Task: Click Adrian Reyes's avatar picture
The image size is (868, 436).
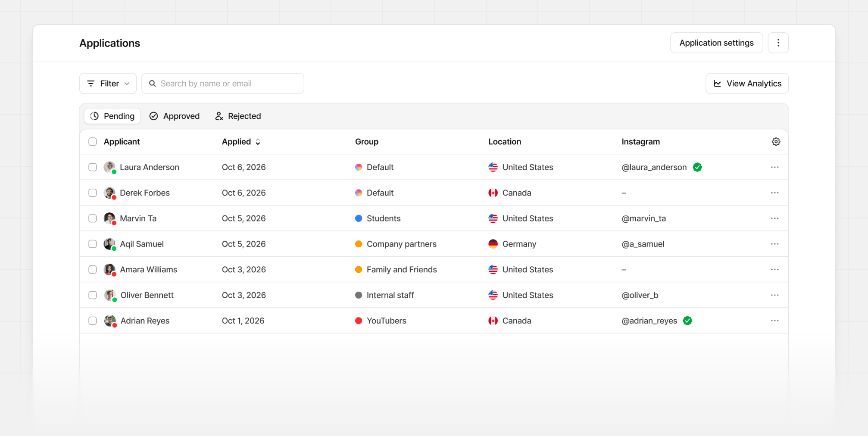Action: click(x=110, y=321)
